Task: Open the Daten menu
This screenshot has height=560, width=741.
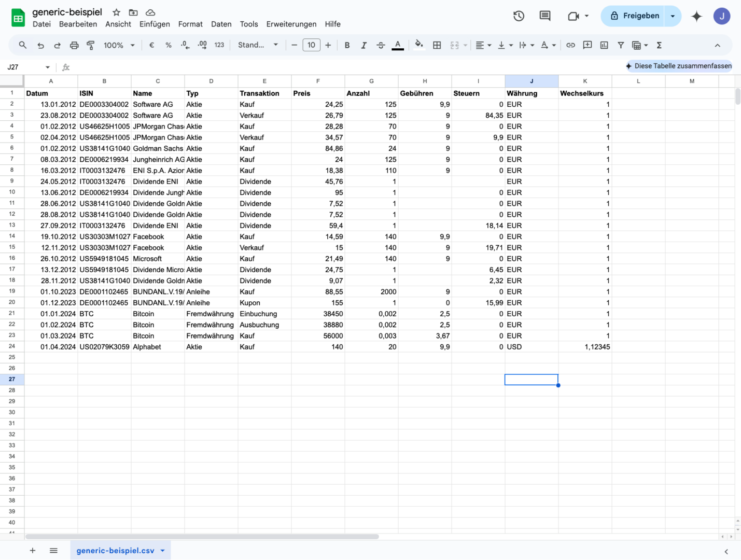Action: pyautogui.click(x=221, y=24)
